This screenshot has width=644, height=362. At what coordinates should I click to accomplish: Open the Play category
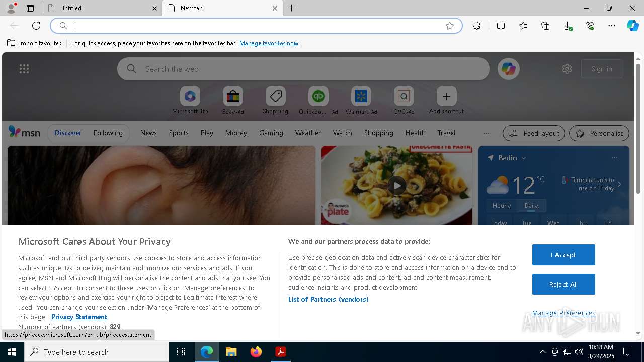tap(207, 133)
